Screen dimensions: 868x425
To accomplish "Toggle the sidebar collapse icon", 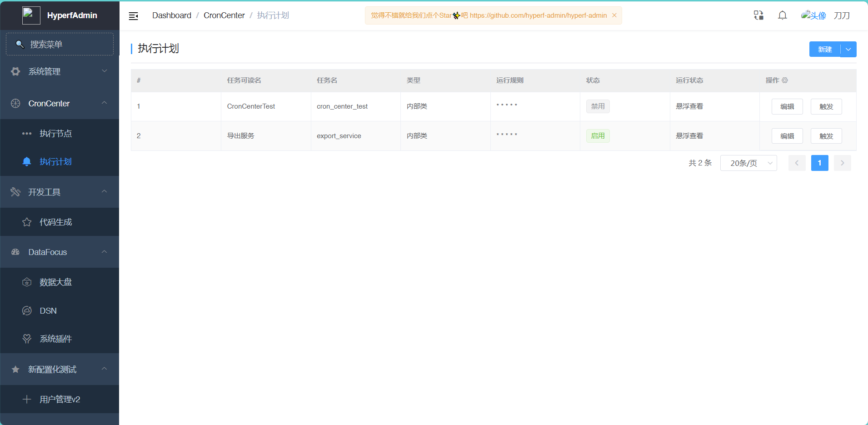I will pos(134,15).
